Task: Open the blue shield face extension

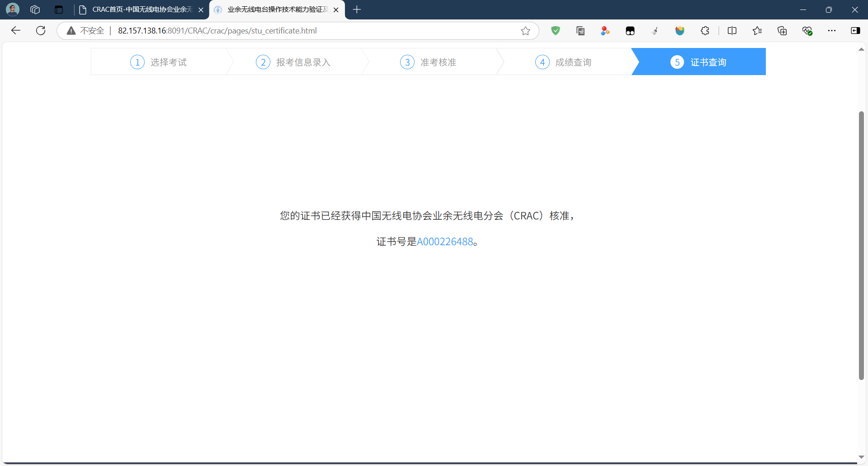Action: pyautogui.click(x=680, y=31)
